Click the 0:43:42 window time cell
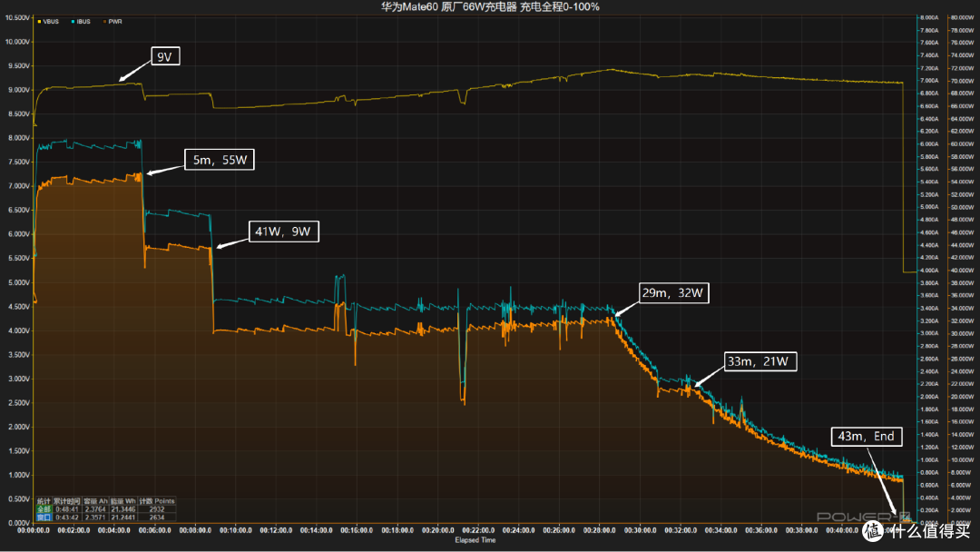This screenshot has height=552, width=980. [67, 517]
